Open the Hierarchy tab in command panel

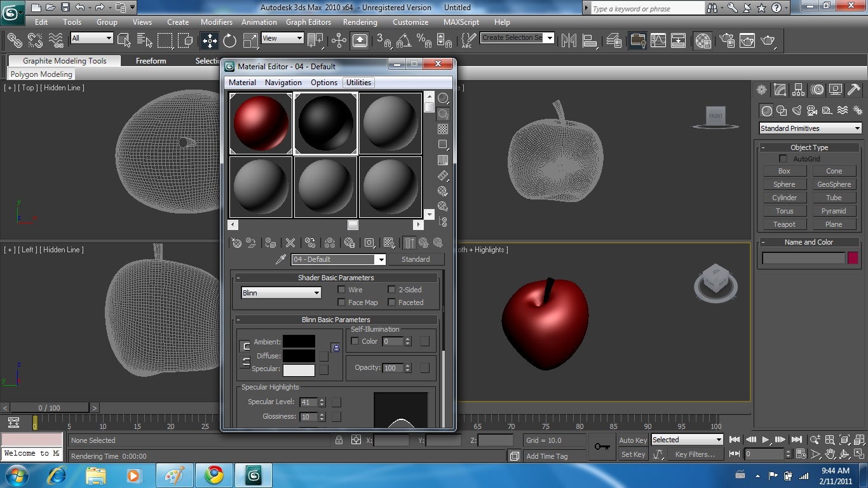tap(798, 90)
